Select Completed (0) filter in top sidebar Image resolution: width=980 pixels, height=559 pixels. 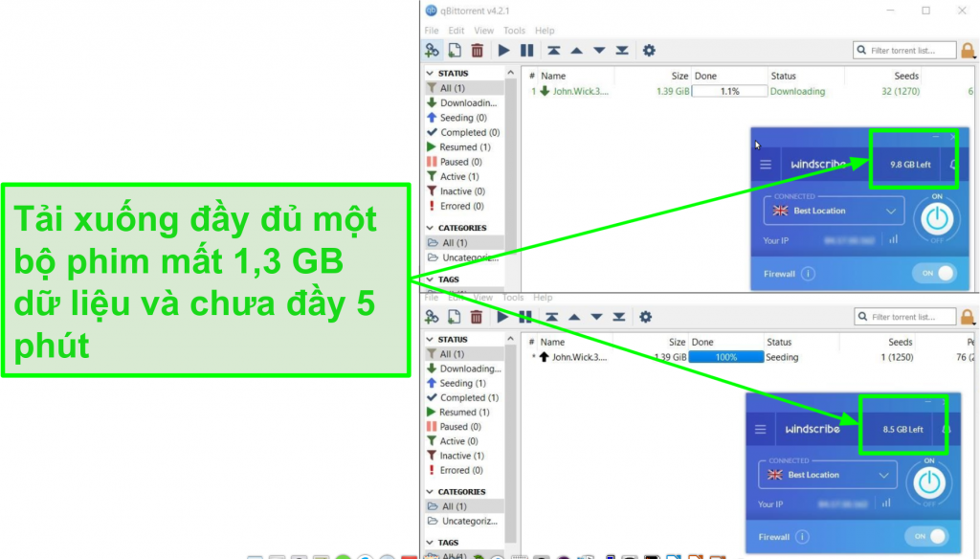click(464, 132)
